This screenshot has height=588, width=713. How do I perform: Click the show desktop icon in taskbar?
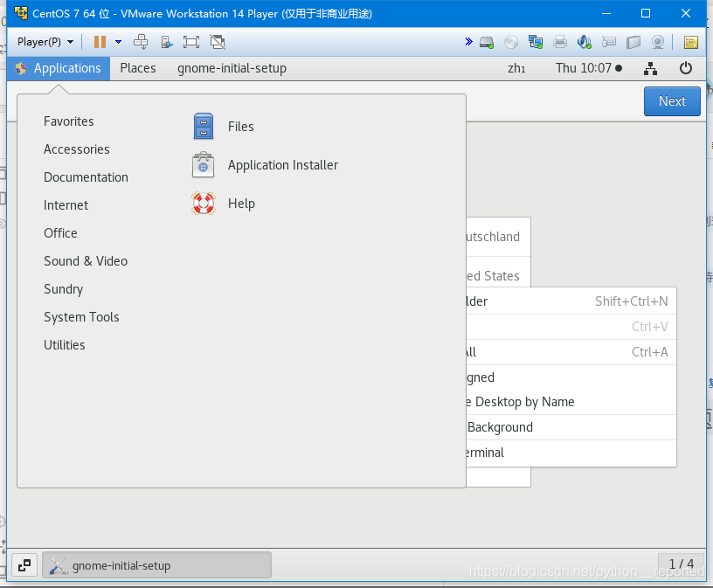click(24, 565)
